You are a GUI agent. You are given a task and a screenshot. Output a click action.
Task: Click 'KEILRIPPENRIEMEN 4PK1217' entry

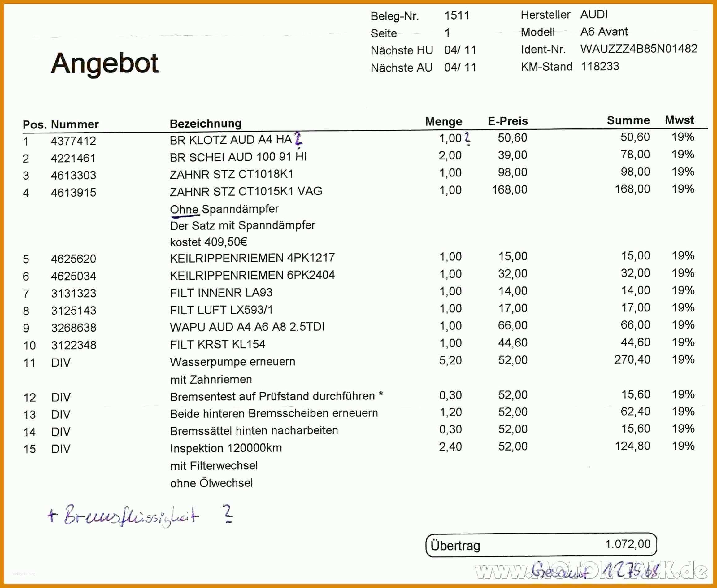[x=252, y=258]
